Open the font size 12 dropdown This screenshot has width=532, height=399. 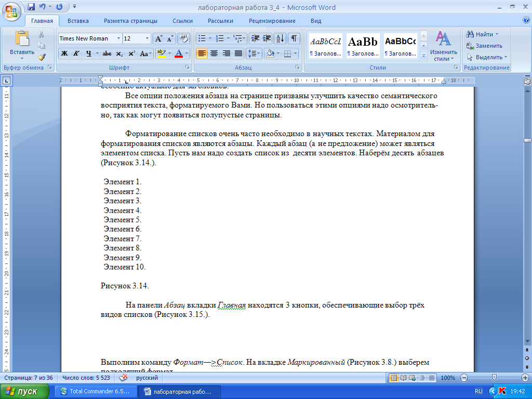(x=147, y=38)
